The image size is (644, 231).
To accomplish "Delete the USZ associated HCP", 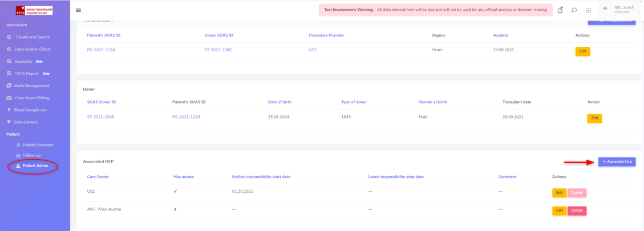I will 577,193.
